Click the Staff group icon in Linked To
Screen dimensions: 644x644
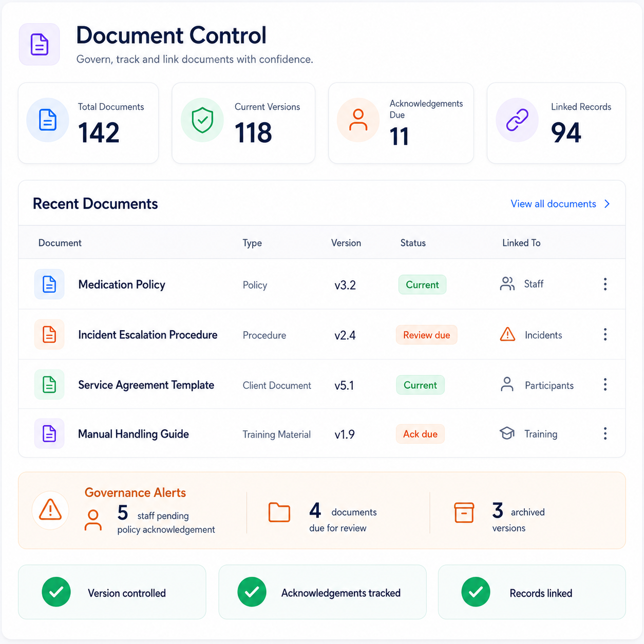point(507,284)
